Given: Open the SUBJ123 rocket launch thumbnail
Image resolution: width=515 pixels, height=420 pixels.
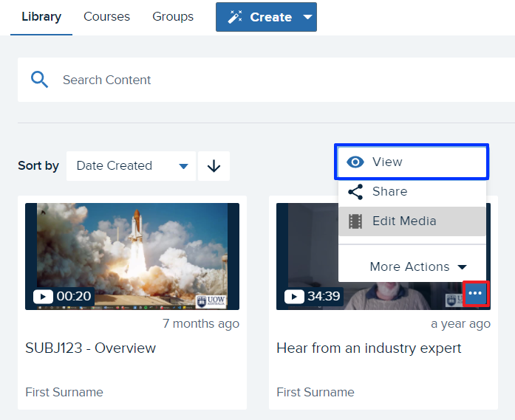Looking at the screenshot, I should [x=132, y=256].
